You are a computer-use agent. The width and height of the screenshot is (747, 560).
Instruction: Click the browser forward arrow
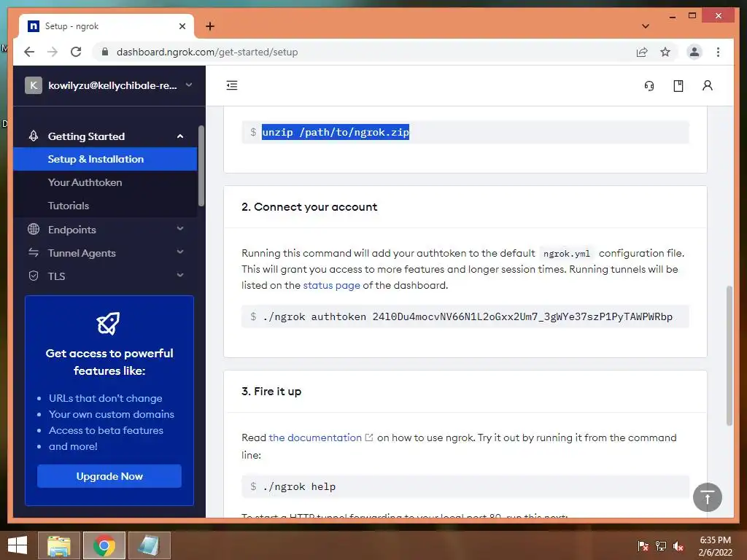(x=53, y=52)
